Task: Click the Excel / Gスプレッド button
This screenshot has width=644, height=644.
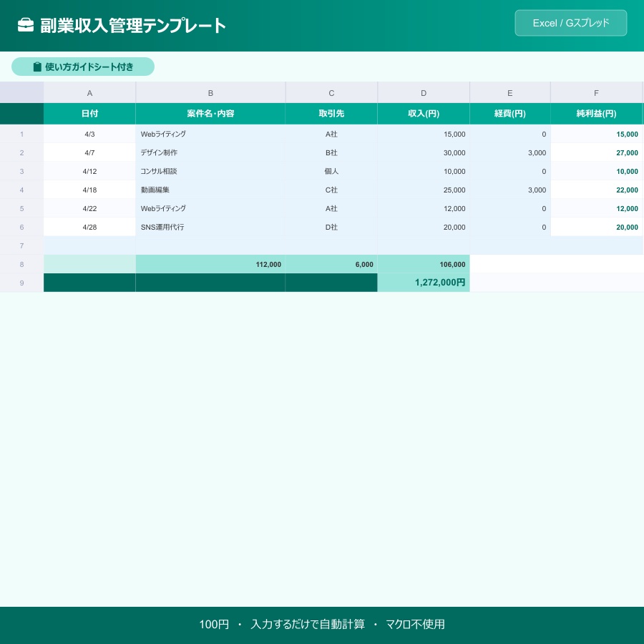Action: (x=570, y=23)
